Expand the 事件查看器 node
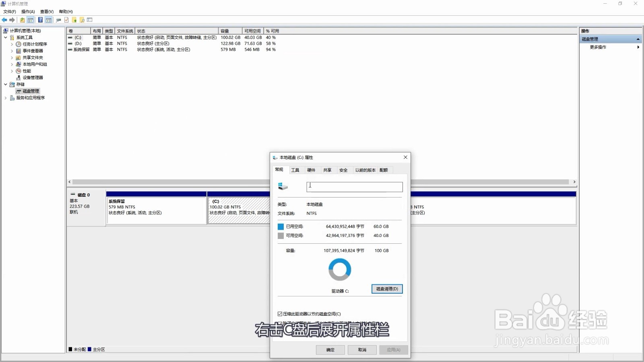 click(12, 51)
